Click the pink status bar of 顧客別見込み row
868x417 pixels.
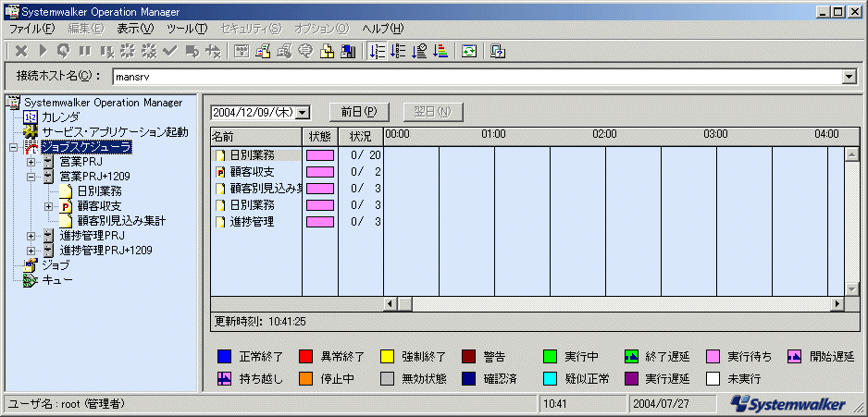pyautogui.click(x=320, y=189)
